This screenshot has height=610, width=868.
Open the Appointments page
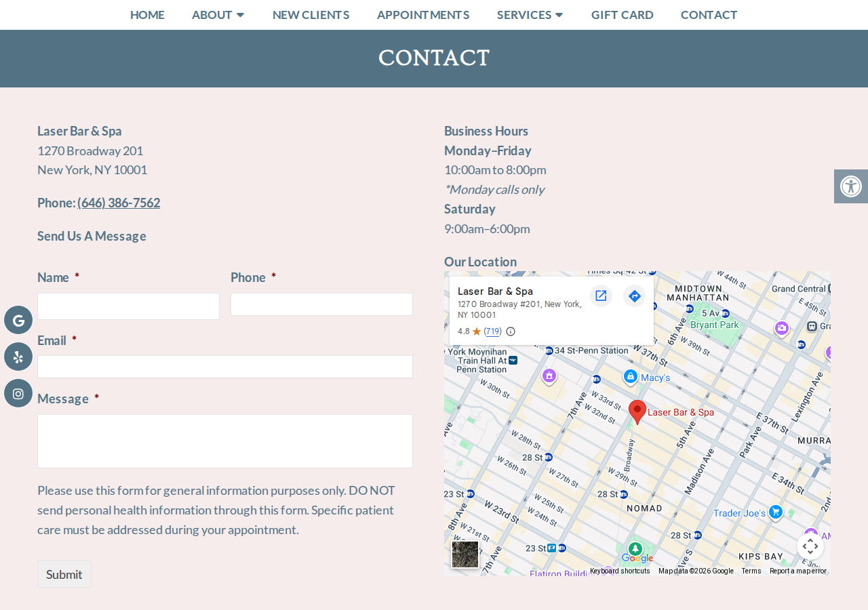coord(423,15)
